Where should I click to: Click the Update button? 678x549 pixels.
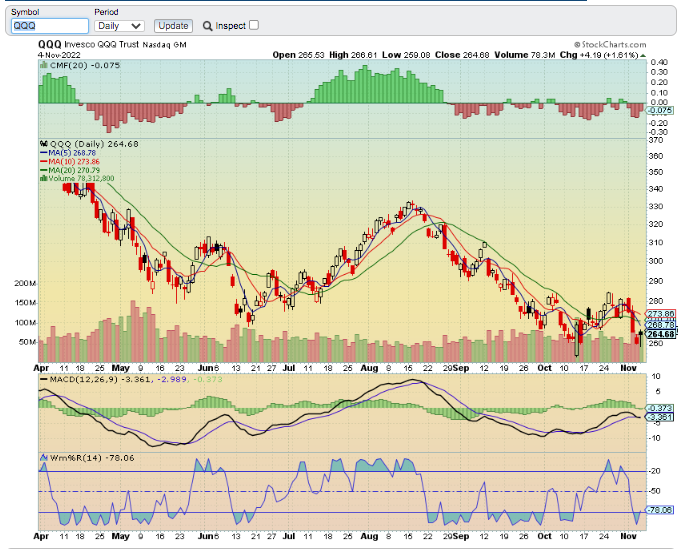173,26
